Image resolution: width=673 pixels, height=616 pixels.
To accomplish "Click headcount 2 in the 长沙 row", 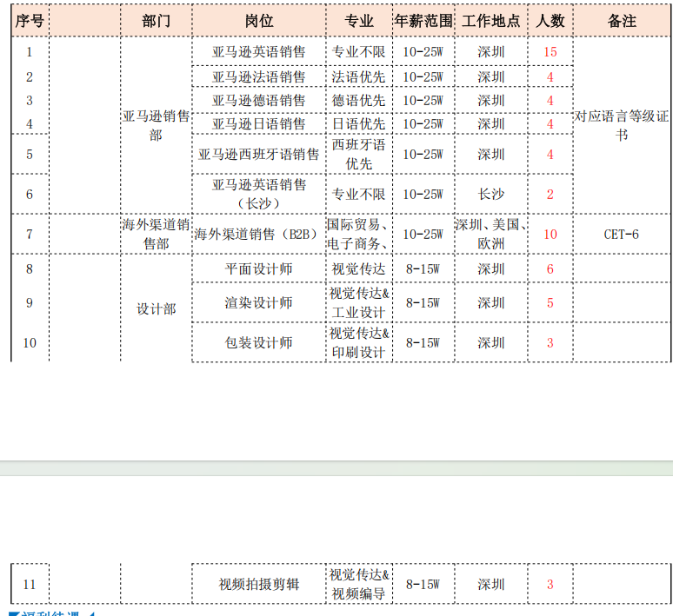I will [x=550, y=194].
